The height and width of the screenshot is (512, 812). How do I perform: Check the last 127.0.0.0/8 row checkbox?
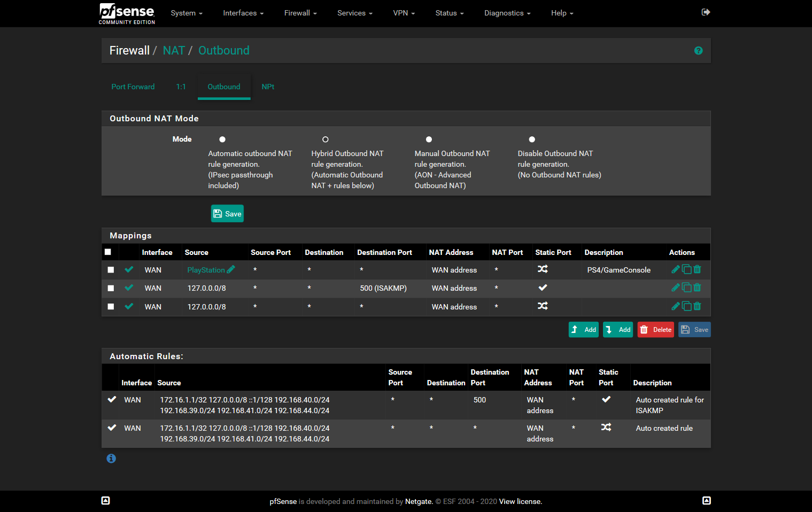[111, 307]
